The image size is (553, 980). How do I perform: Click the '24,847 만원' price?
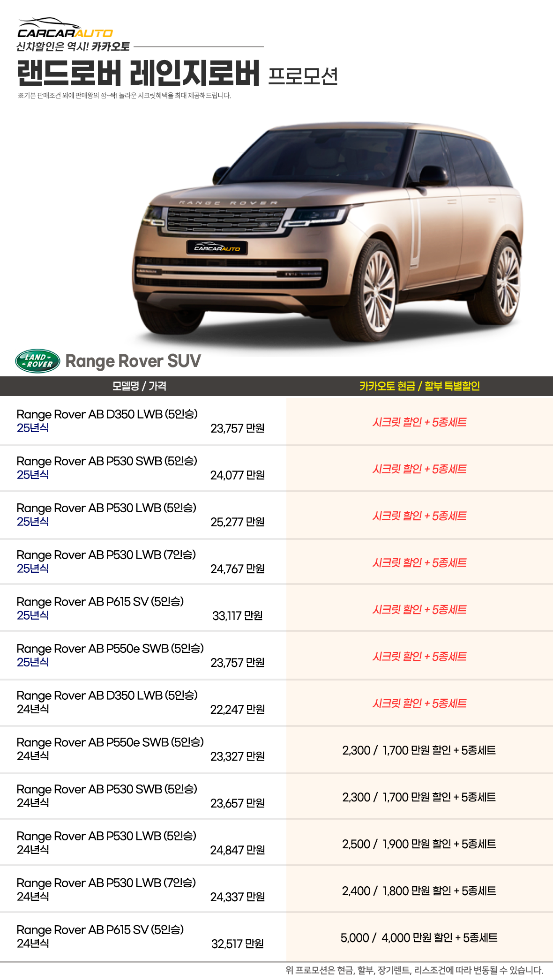(238, 850)
